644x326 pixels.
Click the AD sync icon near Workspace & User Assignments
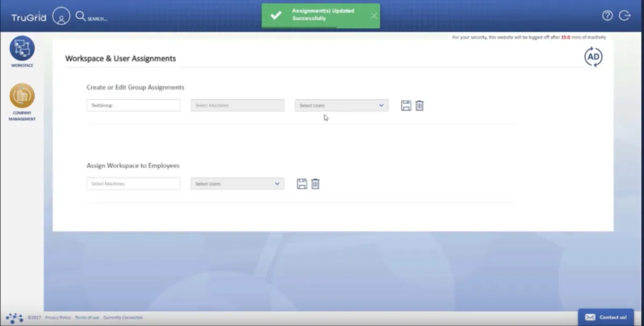coord(593,56)
